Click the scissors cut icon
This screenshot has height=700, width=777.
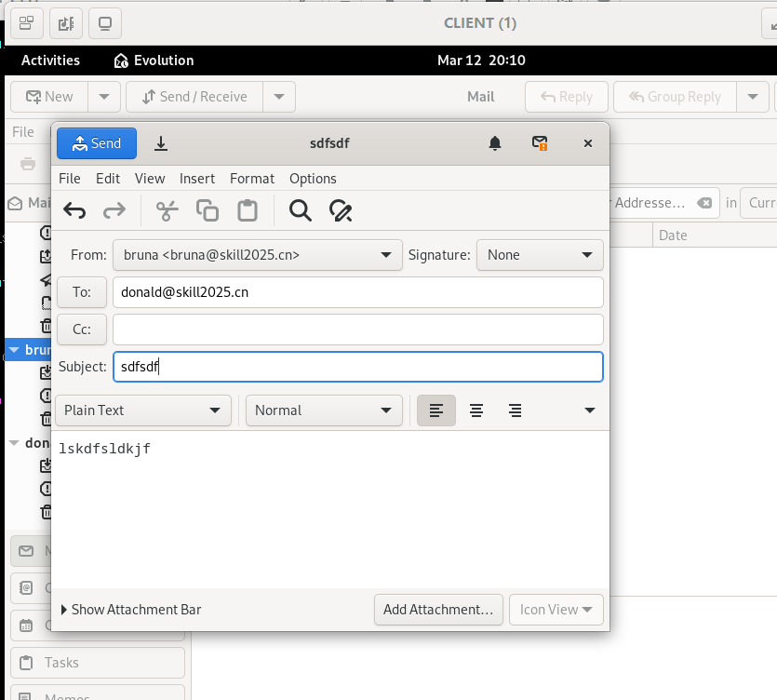coord(167,210)
